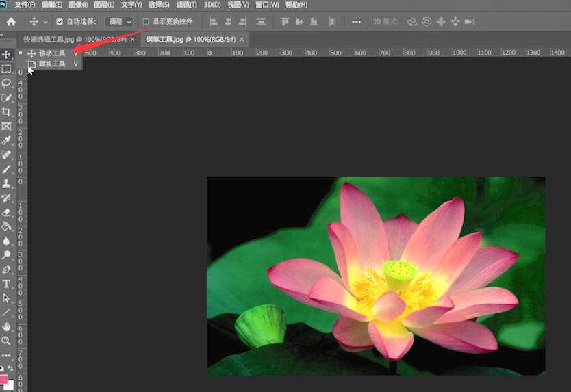Select the Path Selection arrow tool

[x=6, y=298]
